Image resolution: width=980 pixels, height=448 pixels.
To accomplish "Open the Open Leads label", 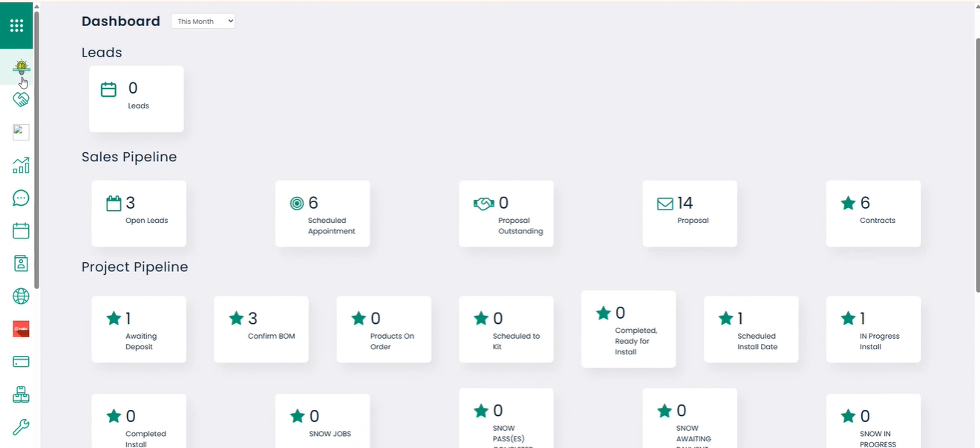I will [x=147, y=221].
